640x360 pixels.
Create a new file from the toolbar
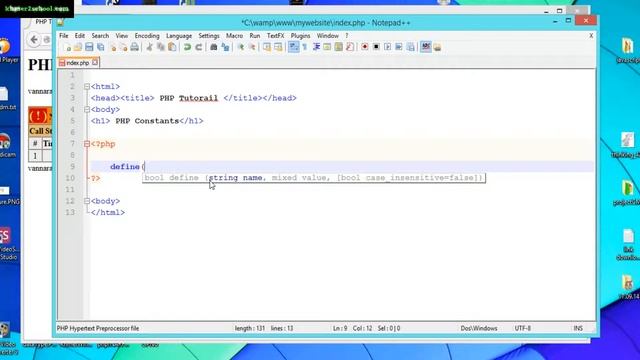point(67,47)
